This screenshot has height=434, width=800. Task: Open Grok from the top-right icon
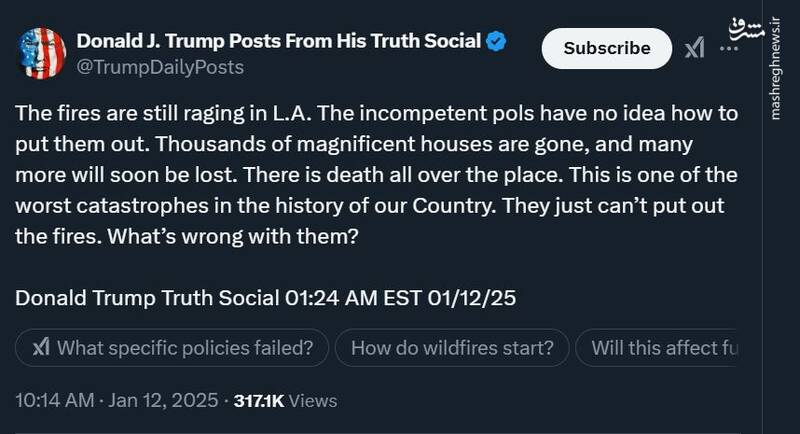tap(694, 48)
